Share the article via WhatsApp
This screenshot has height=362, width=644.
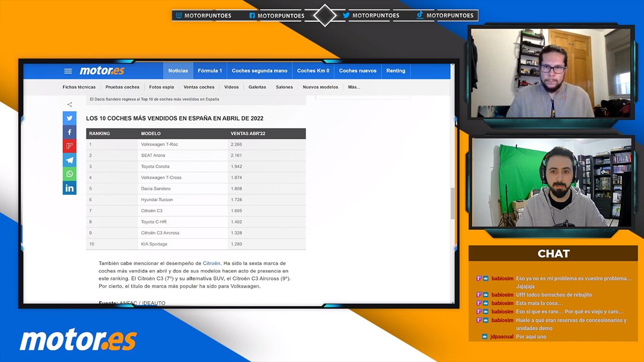pos(69,174)
